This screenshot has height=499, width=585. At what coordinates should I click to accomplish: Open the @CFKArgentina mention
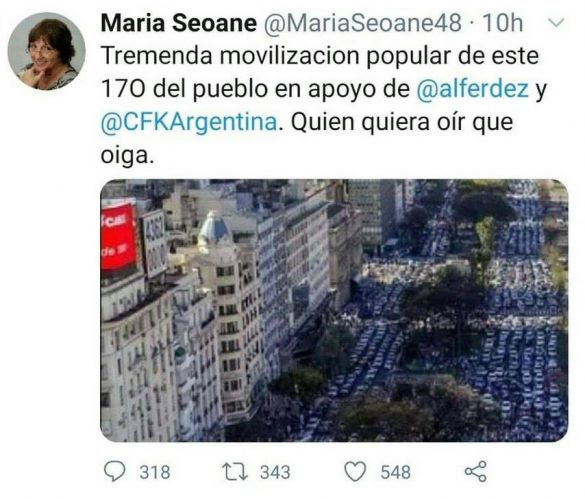point(189,122)
